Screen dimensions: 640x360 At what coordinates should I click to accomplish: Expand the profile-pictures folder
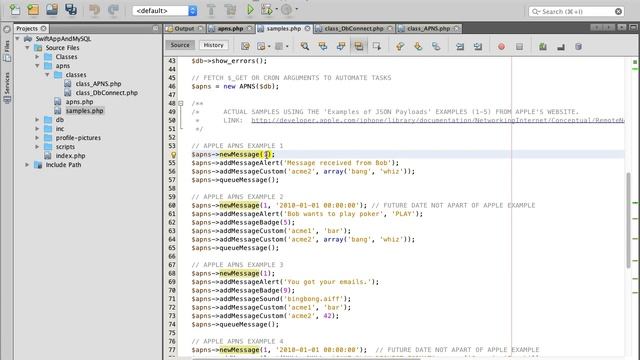[37, 138]
